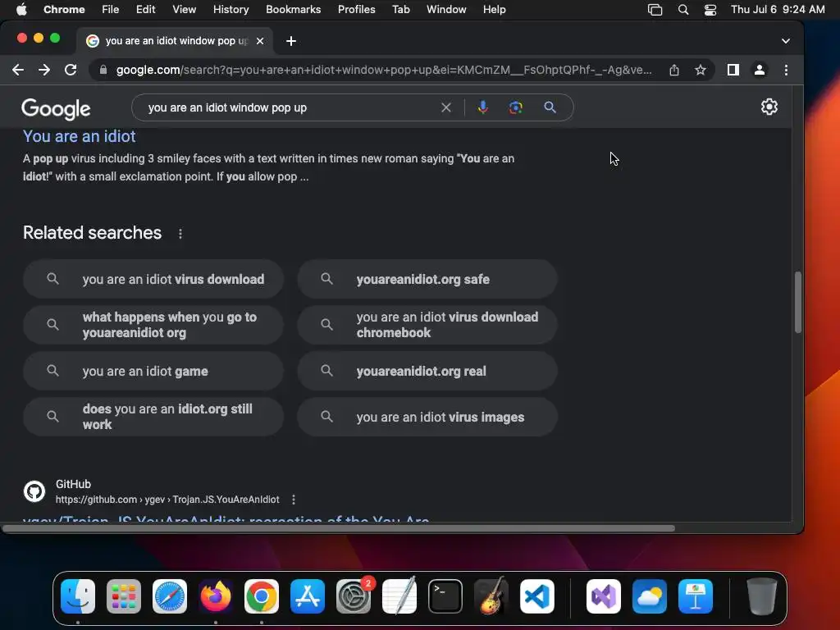Screen dimensions: 840x630
Task: Open the File menu
Action: 111,9
